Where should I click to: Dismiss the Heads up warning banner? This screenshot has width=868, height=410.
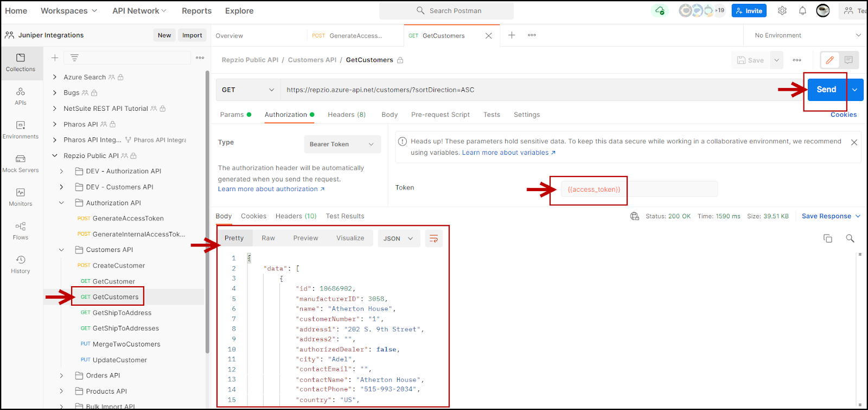(x=854, y=142)
